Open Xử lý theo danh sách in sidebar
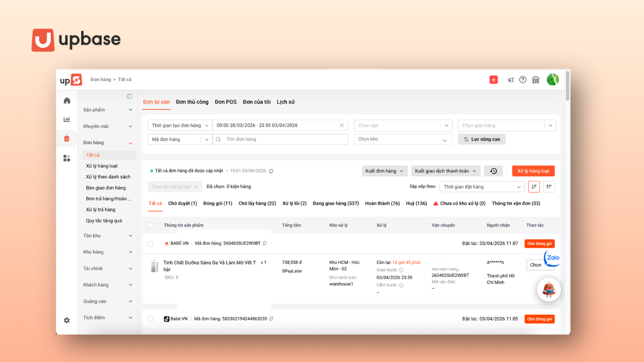 pos(108,177)
